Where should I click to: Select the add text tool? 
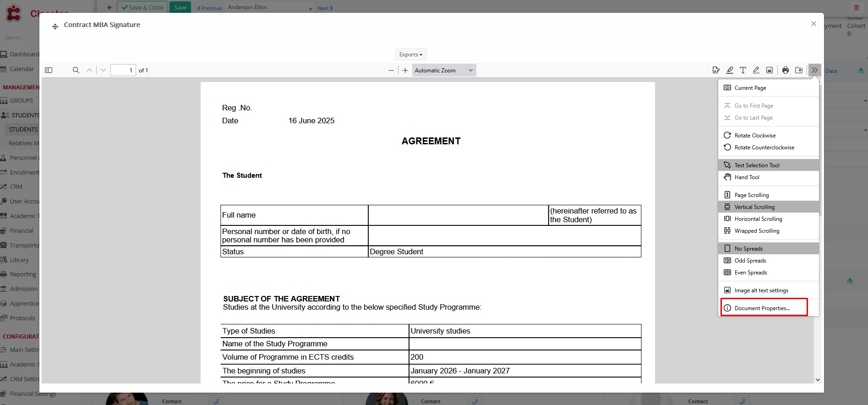pos(743,70)
